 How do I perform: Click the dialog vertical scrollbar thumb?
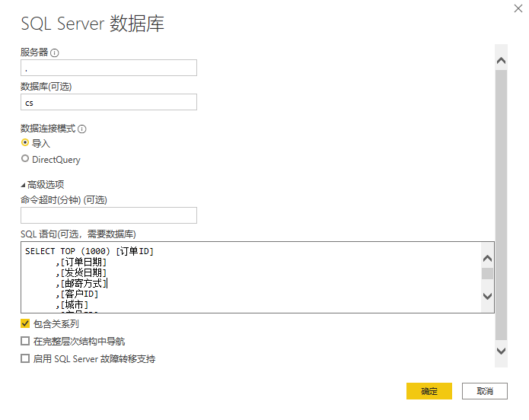(x=502, y=205)
